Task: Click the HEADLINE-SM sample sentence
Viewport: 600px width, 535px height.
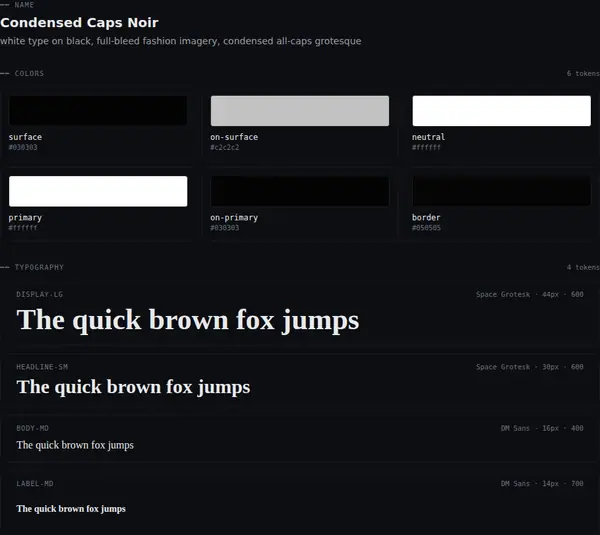Action: (x=133, y=387)
